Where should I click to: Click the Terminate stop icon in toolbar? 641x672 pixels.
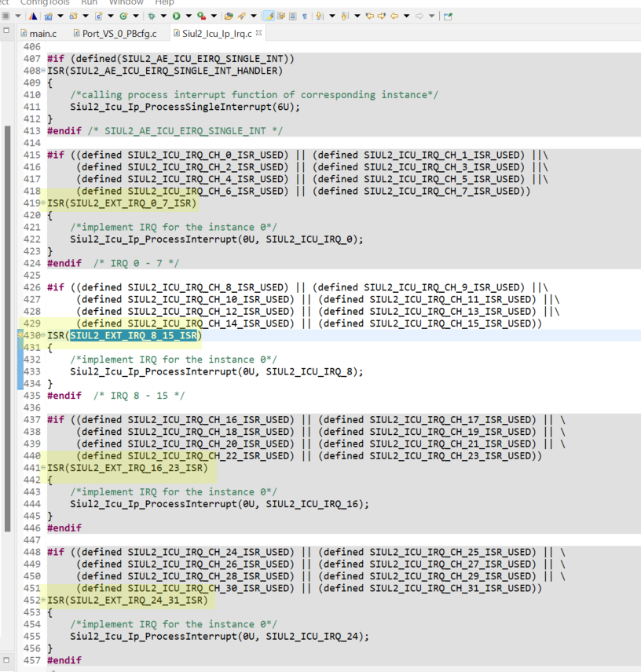tap(6, 16)
